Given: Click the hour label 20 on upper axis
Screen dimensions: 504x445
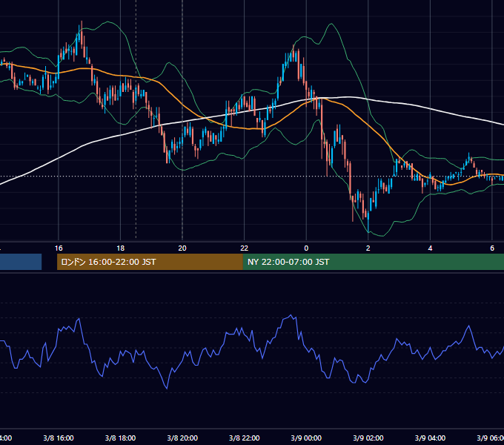Looking at the screenshot, I should click(182, 248).
